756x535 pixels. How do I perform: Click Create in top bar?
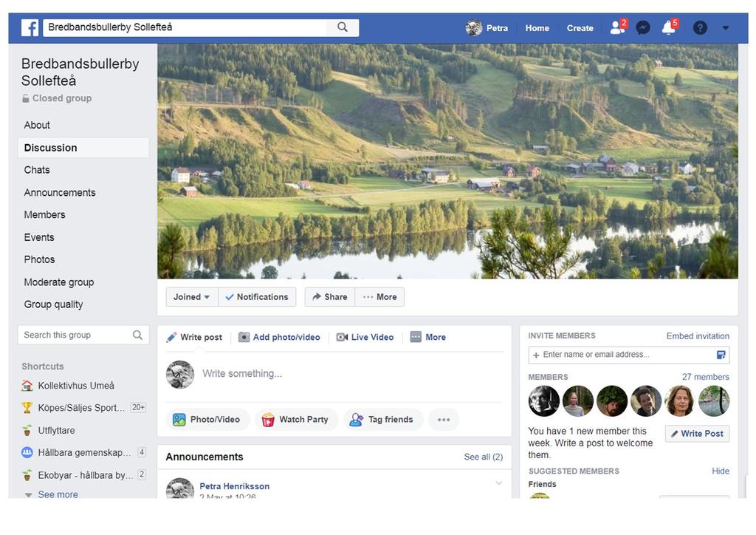coord(580,28)
